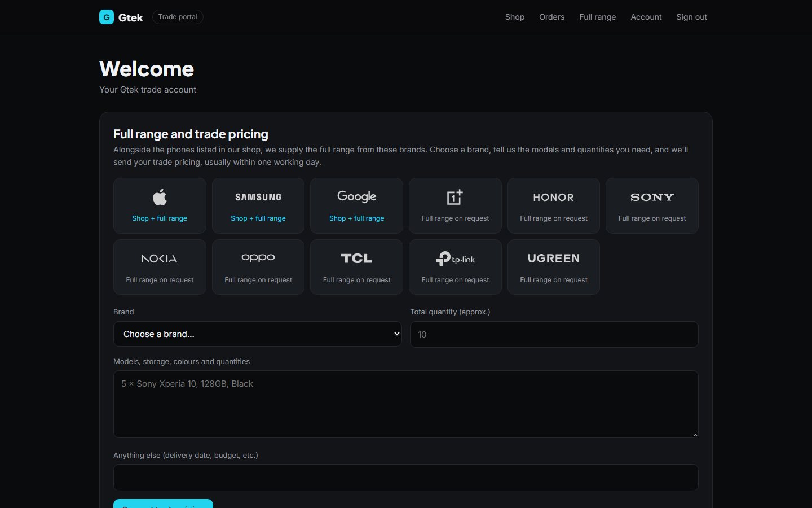Open the Shop page in navigation
812x508 pixels.
point(515,17)
